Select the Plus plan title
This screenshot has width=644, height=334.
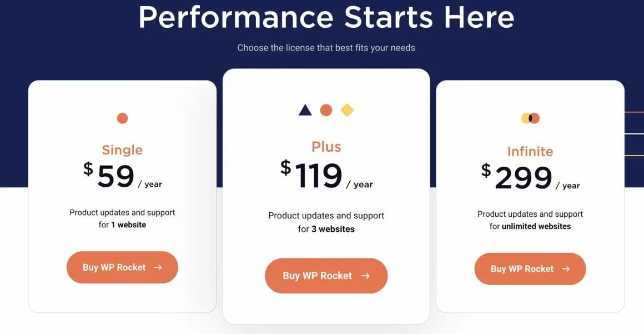coord(326,147)
